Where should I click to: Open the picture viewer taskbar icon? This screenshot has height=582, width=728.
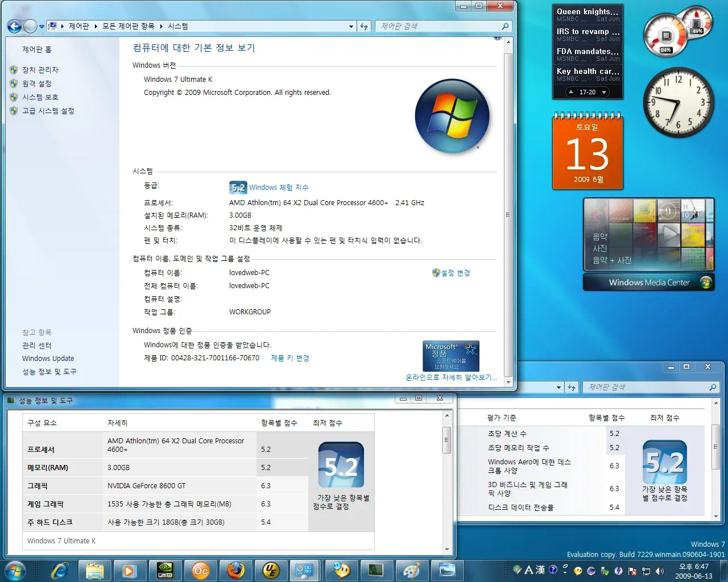tap(447, 571)
